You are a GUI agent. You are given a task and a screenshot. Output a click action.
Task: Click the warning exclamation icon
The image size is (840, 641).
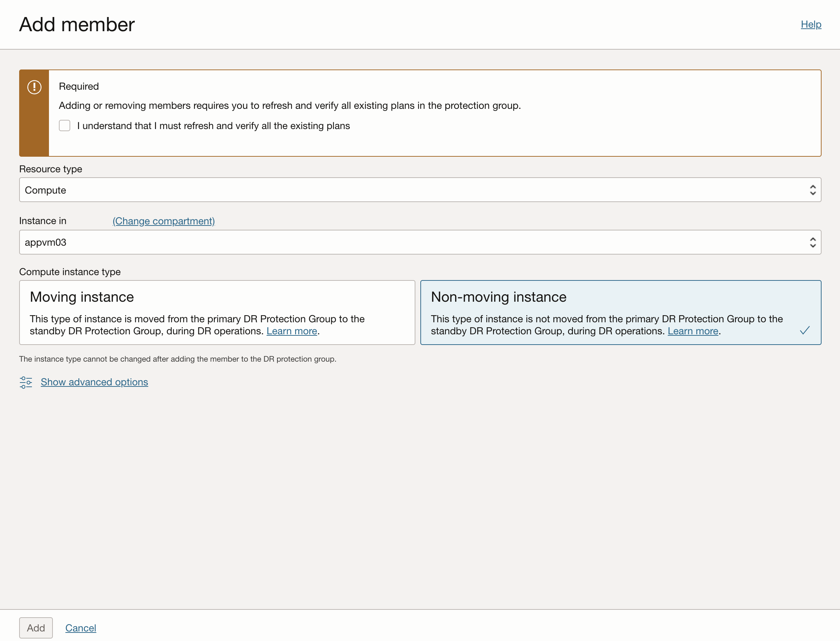tap(34, 87)
